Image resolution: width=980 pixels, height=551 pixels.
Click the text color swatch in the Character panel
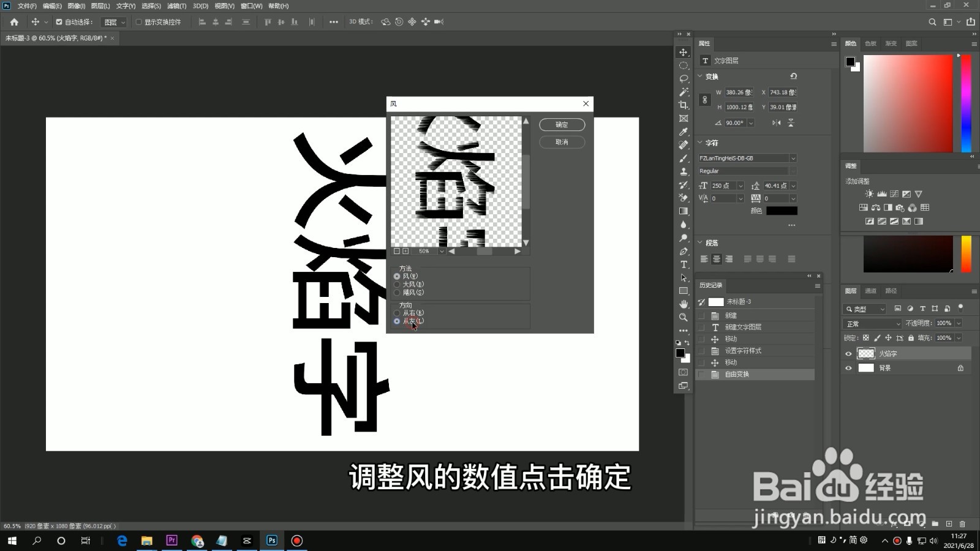(x=782, y=210)
